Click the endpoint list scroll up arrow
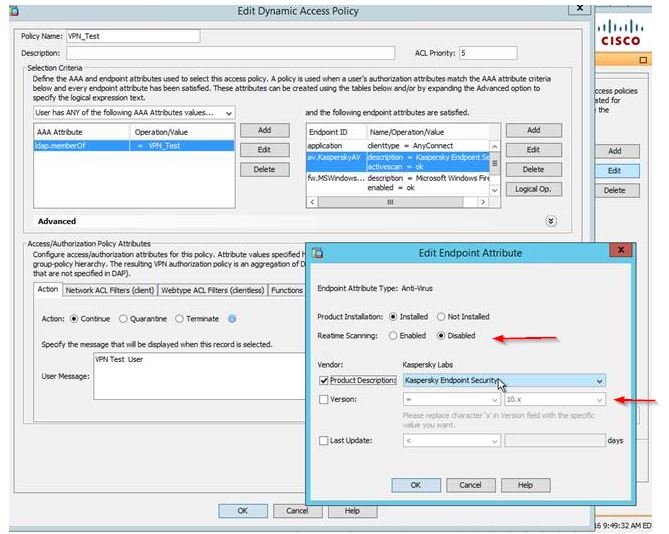 (494, 146)
